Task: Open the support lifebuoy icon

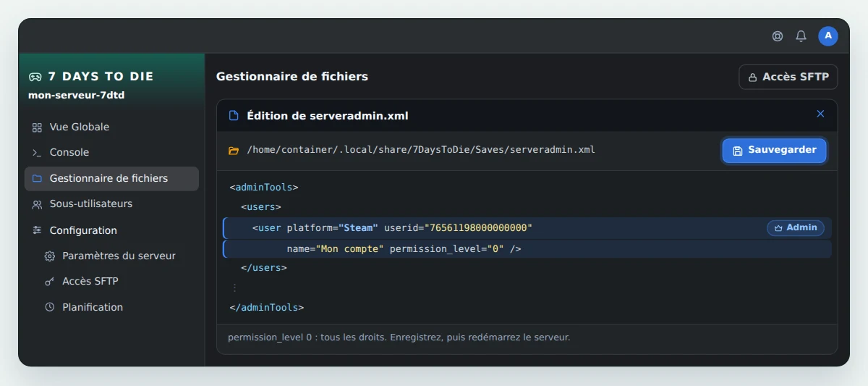Action: pos(778,36)
